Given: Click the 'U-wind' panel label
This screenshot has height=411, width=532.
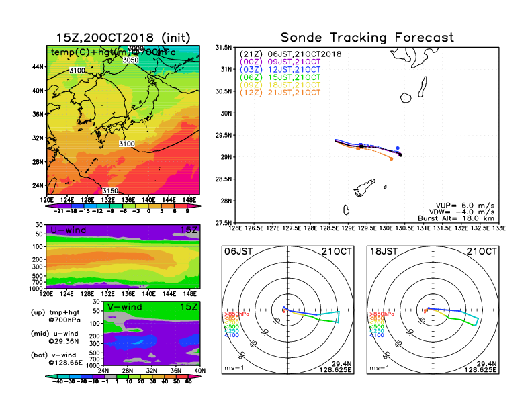Looking at the screenshot, I should [69, 230].
